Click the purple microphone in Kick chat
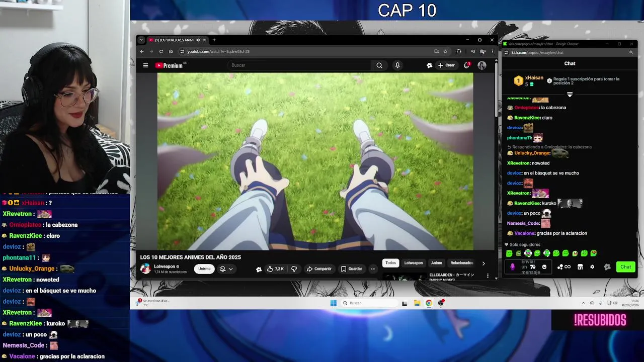The height and width of the screenshot is (362, 644). click(513, 267)
